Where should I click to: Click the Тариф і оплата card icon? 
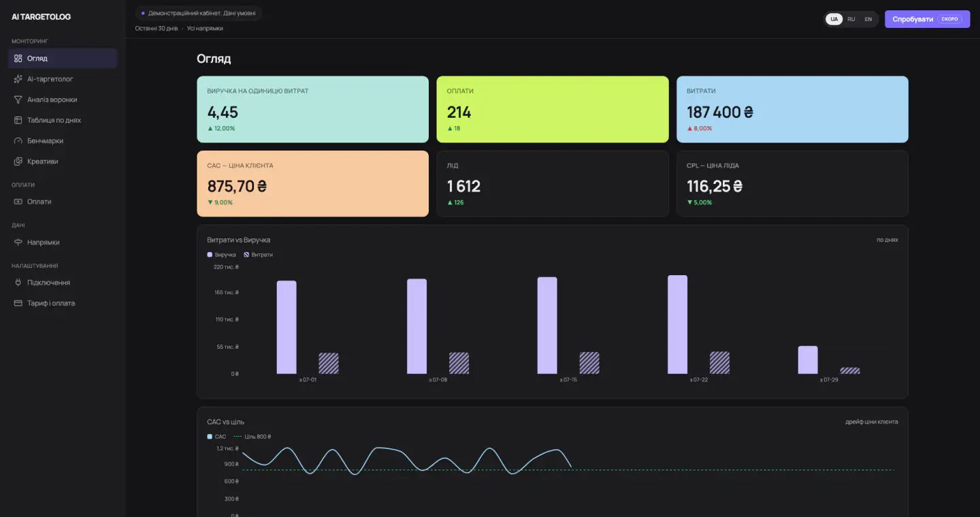(x=18, y=303)
